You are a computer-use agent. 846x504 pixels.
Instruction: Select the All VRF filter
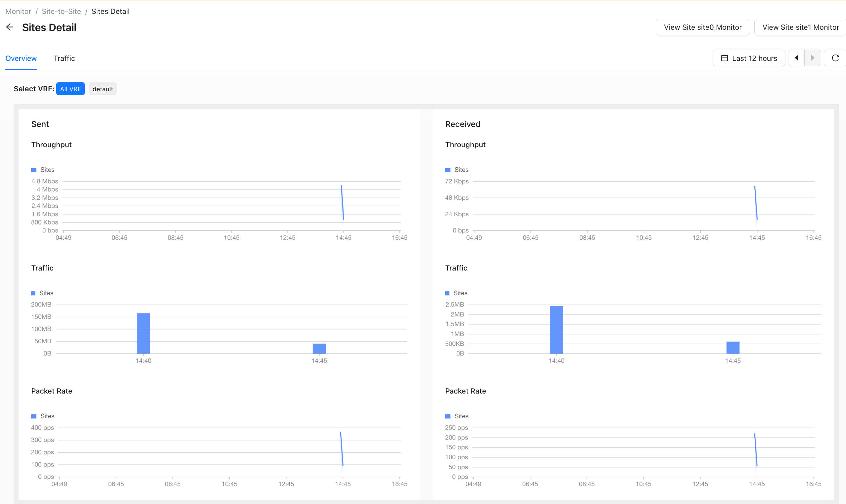(x=70, y=89)
